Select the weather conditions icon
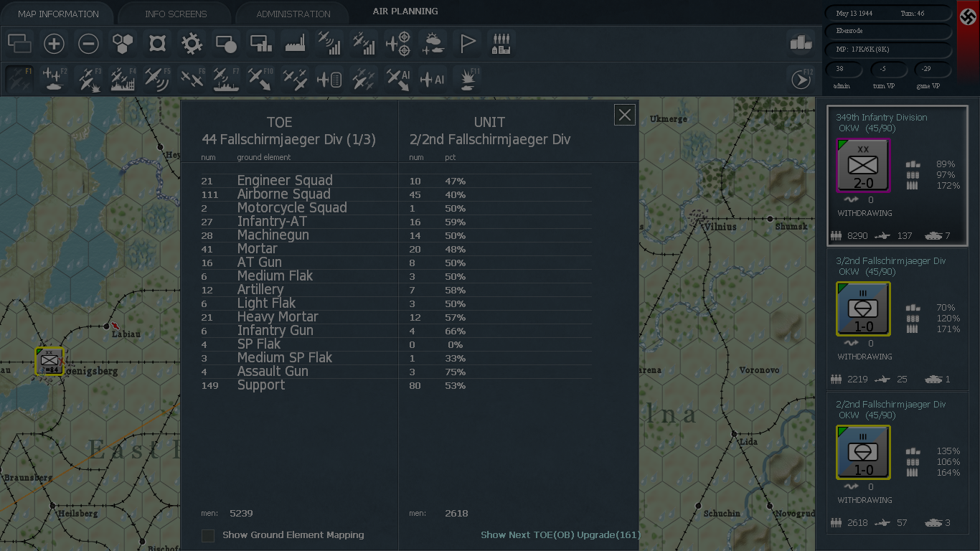Screen dimensions: 980x551 tap(433, 44)
